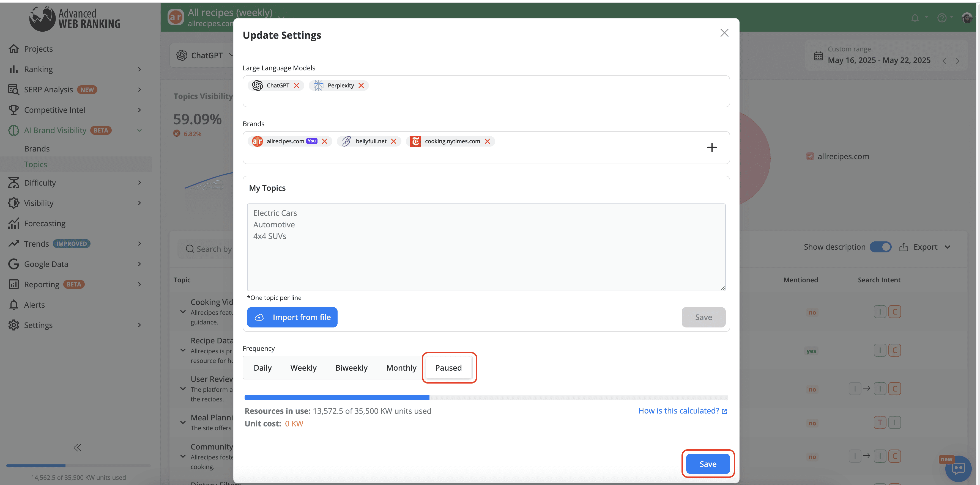This screenshot has width=980, height=485.
Task: Expand the Competitive Intel menu
Action: (x=139, y=110)
